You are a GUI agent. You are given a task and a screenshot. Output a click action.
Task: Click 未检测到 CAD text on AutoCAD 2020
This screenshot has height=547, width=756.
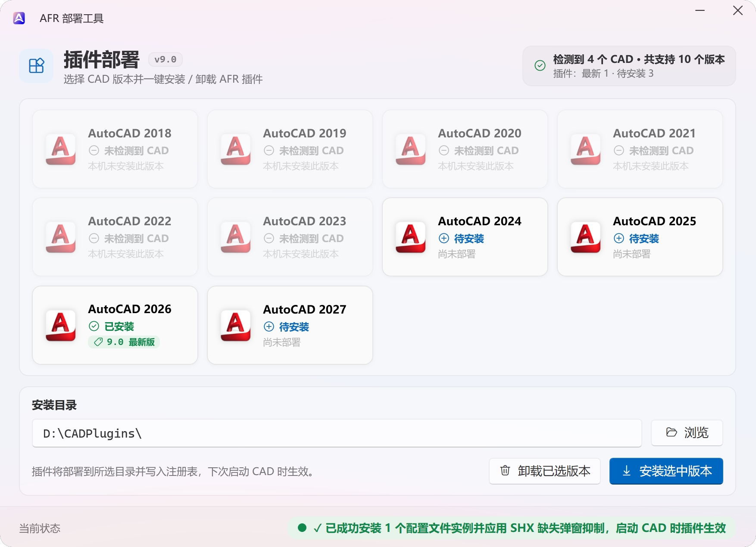(x=487, y=151)
